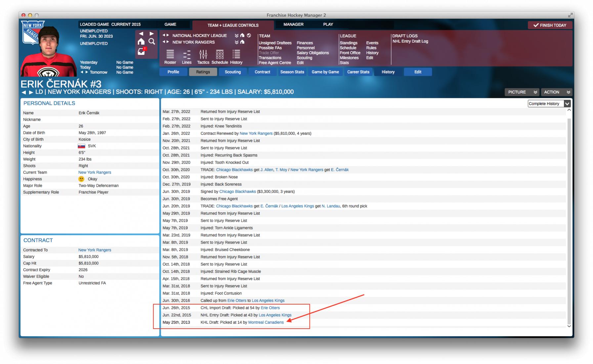Click the globe icon beside National Hockey League
The width and height of the screenshot is (593, 364).
pos(249,35)
